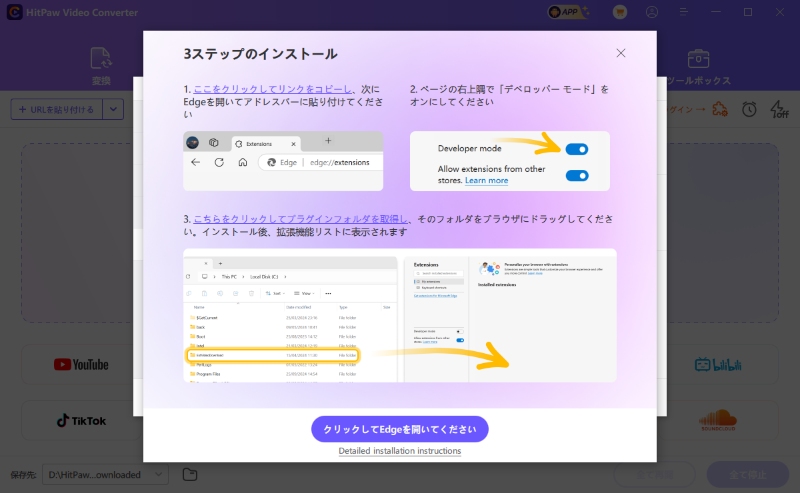Click the get plugin folder link in step 3
Screen dimensions: 800x493
[x=300, y=219]
